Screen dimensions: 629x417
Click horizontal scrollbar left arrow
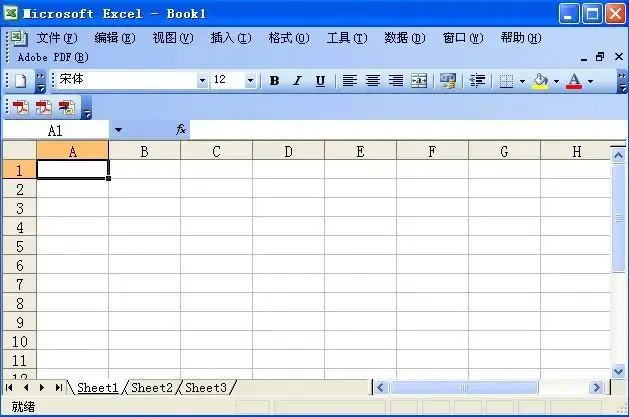tap(381, 388)
